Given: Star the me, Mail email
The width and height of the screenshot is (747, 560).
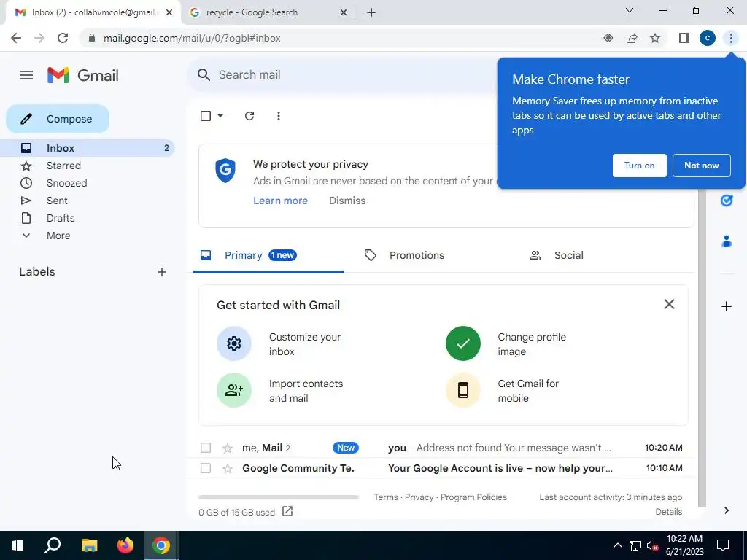Looking at the screenshot, I should 228,448.
